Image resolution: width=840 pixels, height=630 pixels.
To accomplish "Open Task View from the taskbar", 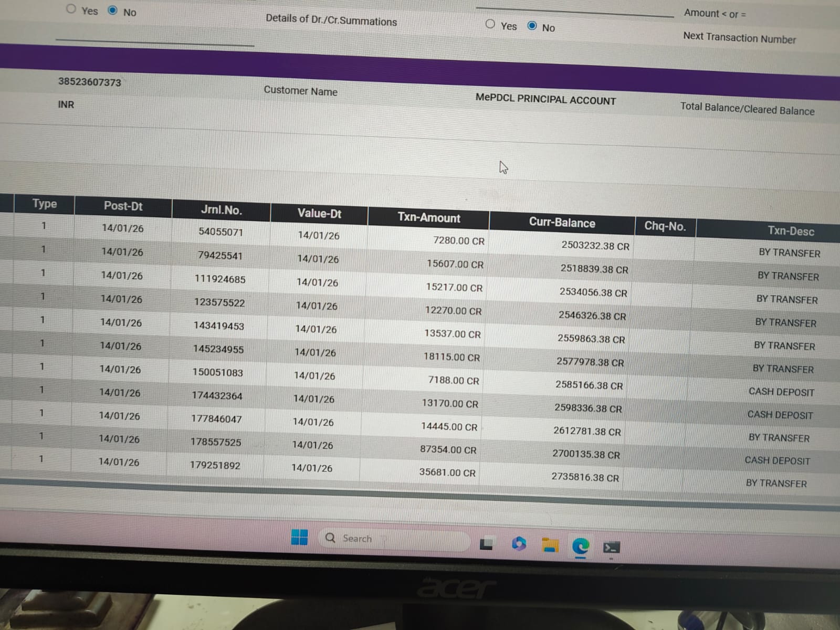I will pos(486,544).
